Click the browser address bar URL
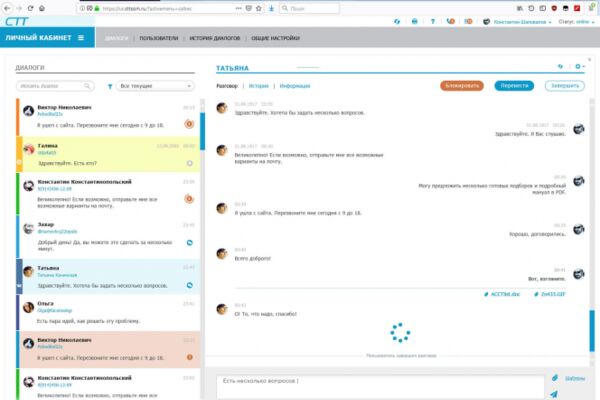 click(x=147, y=8)
